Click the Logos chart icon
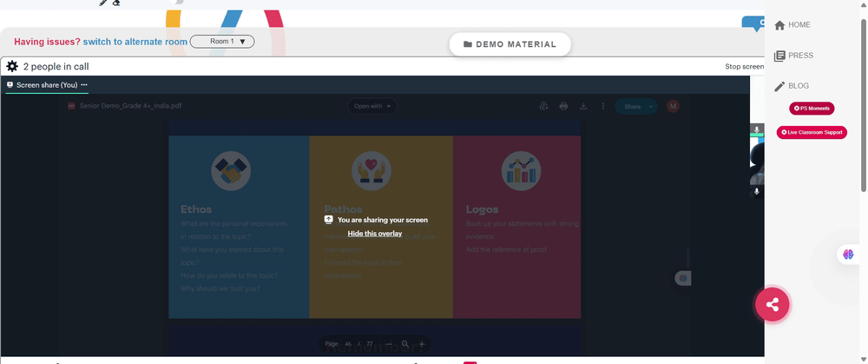The image size is (868, 364). coord(521,171)
